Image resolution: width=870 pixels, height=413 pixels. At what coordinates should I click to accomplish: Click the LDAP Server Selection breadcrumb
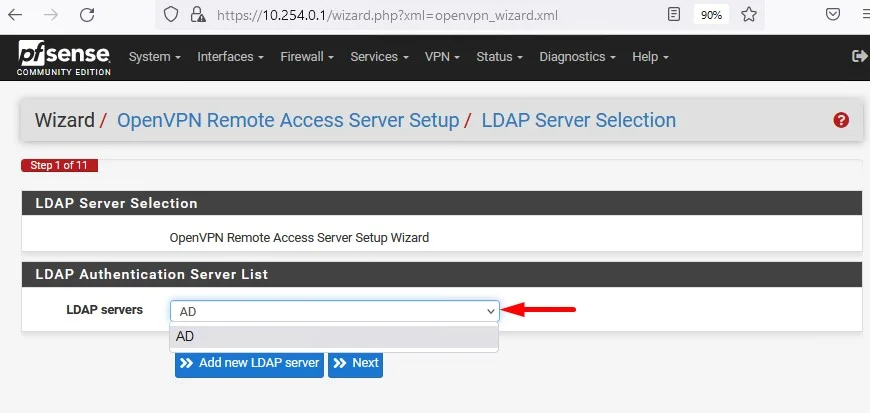(579, 120)
